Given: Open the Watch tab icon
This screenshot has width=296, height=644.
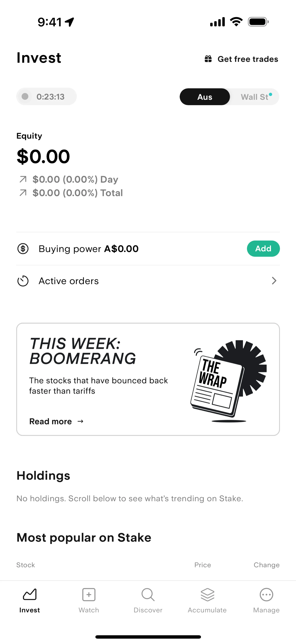Looking at the screenshot, I should tap(89, 594).
